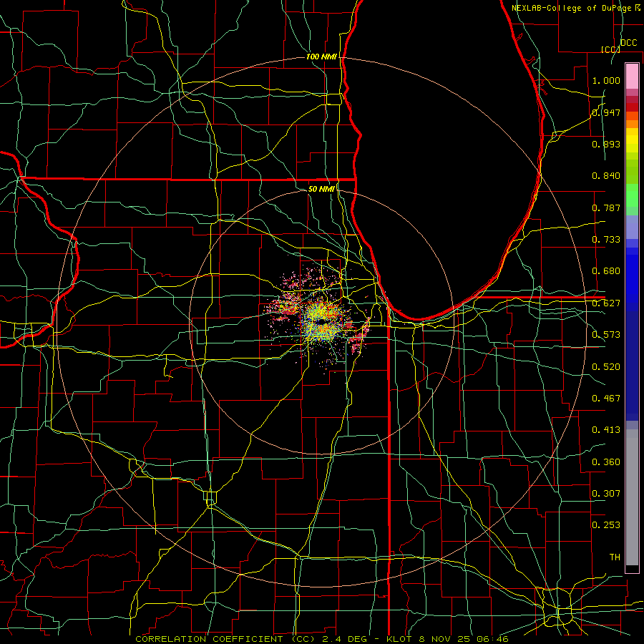The image size is (644, 644).
Task: Click the 100 NMI range ring label
Action: point(321,57)
